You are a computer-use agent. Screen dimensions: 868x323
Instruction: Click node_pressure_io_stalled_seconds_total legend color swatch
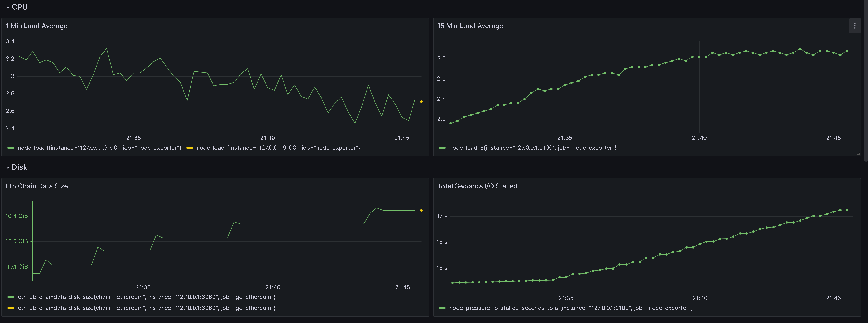442,308
